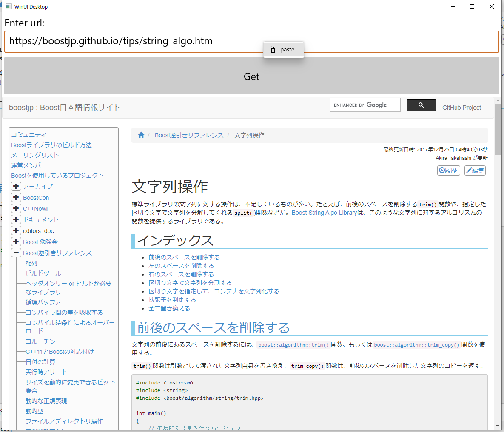Open the 履歴 history button
The height and width of the screenshot is (432, 504).
(448, 171)
